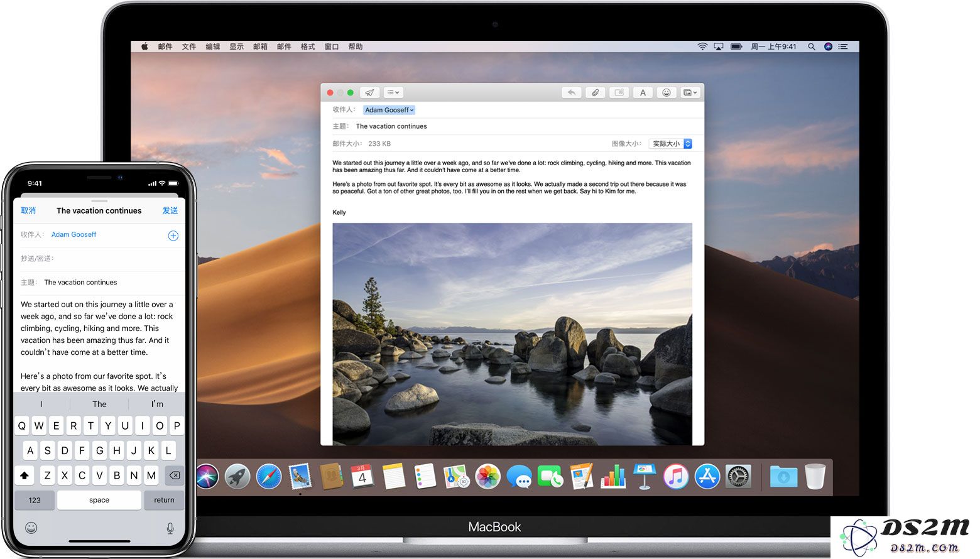This screenshot has height=559, width=980.
Task: Click the include attachments icon in Mail toolbar
Action: click(x=619, y=92)
